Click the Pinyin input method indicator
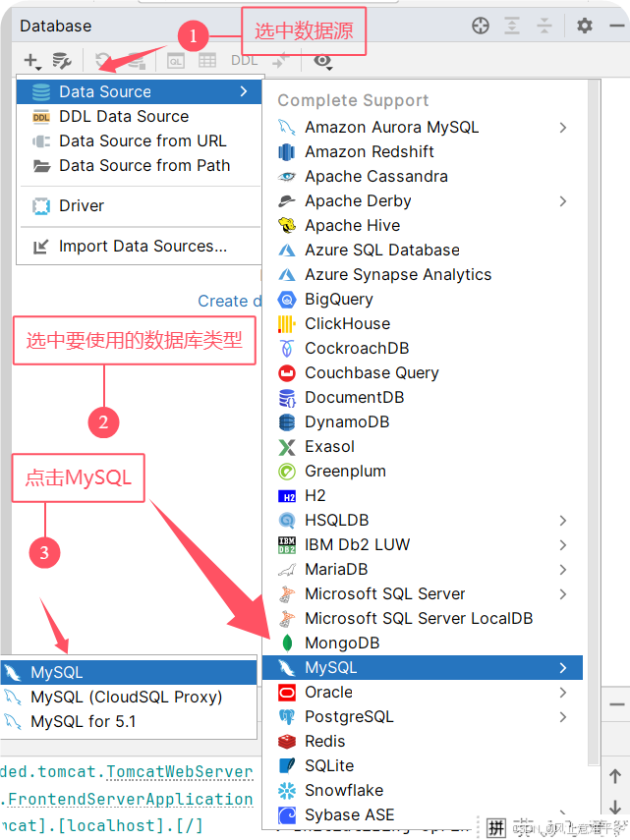This screenshot has width=630, height=840. pos(496,828)
